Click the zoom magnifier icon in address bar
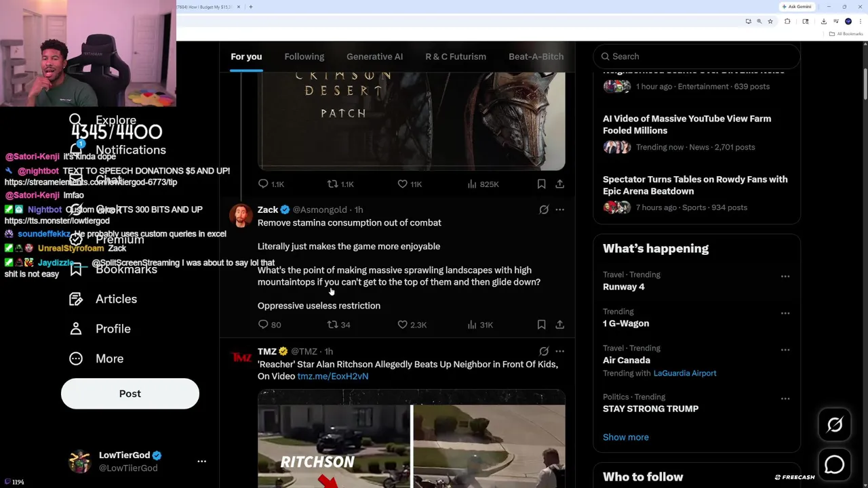 (x=759, y=21)
